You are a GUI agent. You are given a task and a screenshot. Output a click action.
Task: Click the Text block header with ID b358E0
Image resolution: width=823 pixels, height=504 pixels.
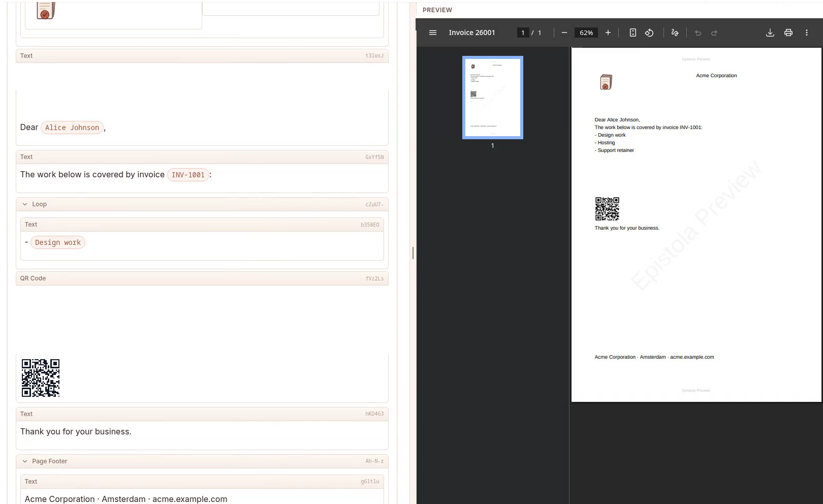click(x=202, y=225)
